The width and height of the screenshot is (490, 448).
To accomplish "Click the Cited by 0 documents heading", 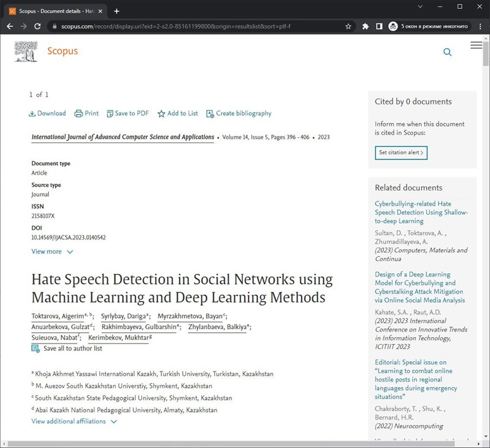I will (x=413, y=102).
